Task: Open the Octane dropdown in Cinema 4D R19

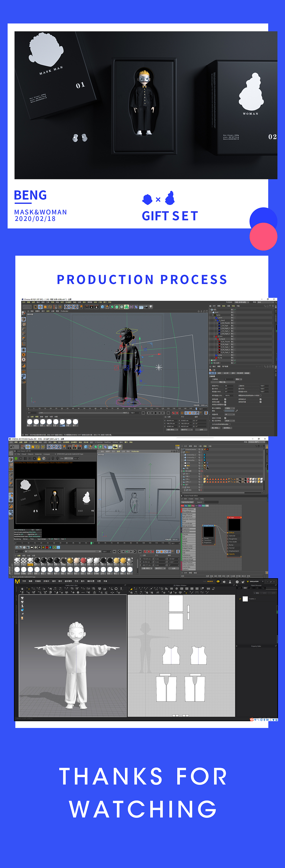Action: (257, 442)
